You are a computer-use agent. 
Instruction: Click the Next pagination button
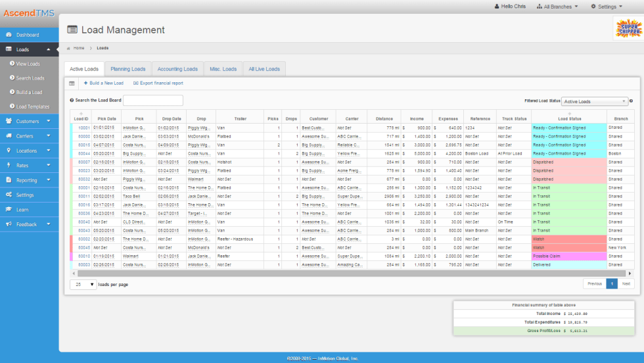626,283
